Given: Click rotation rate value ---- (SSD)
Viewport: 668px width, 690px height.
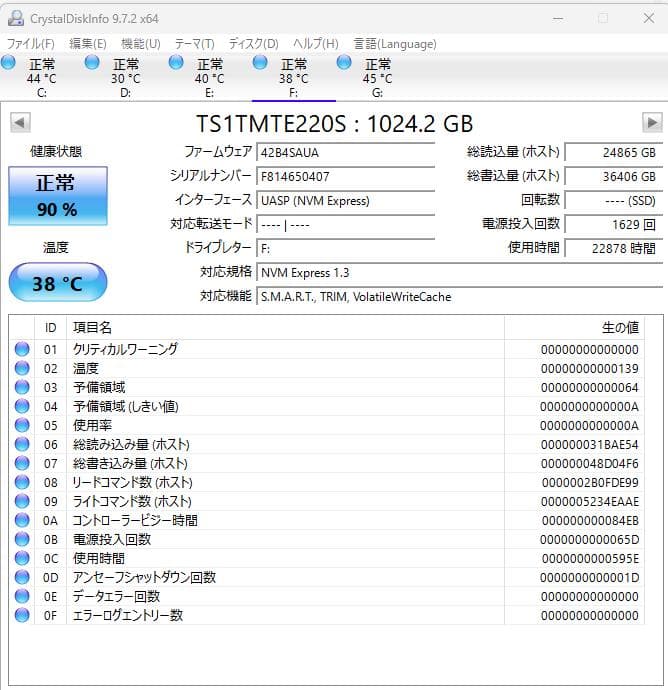Looking at the screenshot, I should [613, 200].
